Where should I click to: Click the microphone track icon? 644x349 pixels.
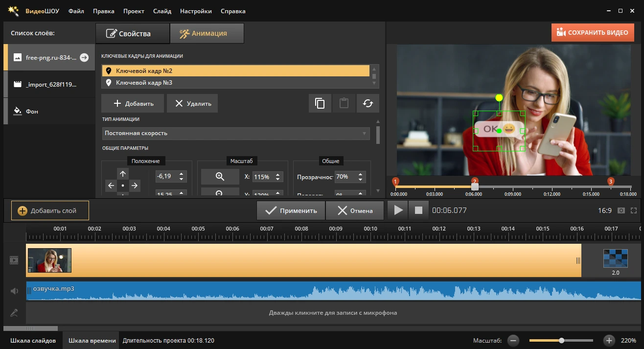point(14,313)
